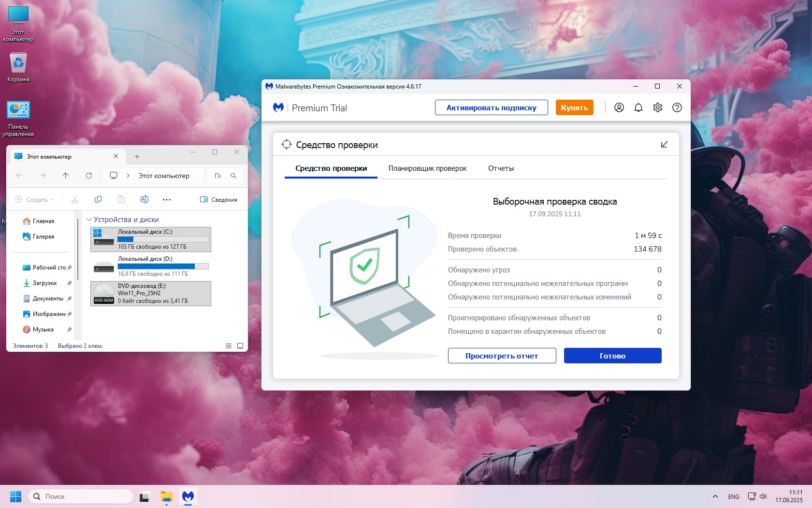This screenshot has height=508, width=812.
Task: Add a new tab in File Explorer
Action: (x=137, y=156)
